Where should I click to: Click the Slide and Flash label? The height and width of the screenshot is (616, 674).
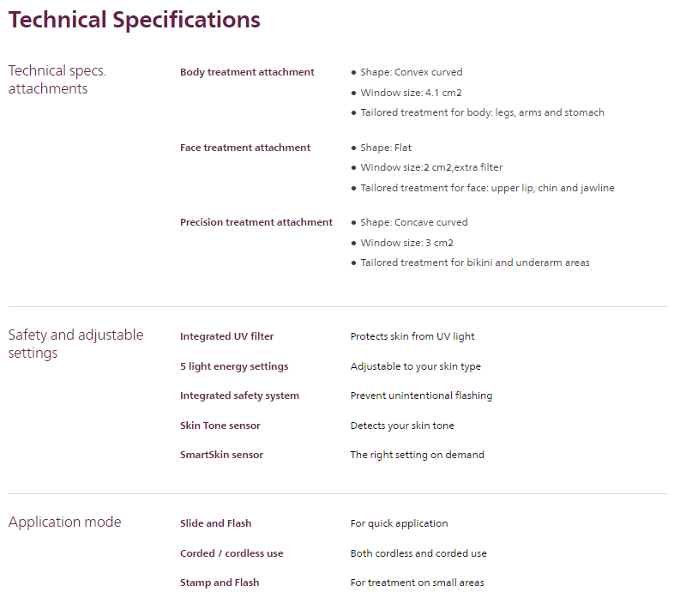point(216,523)
